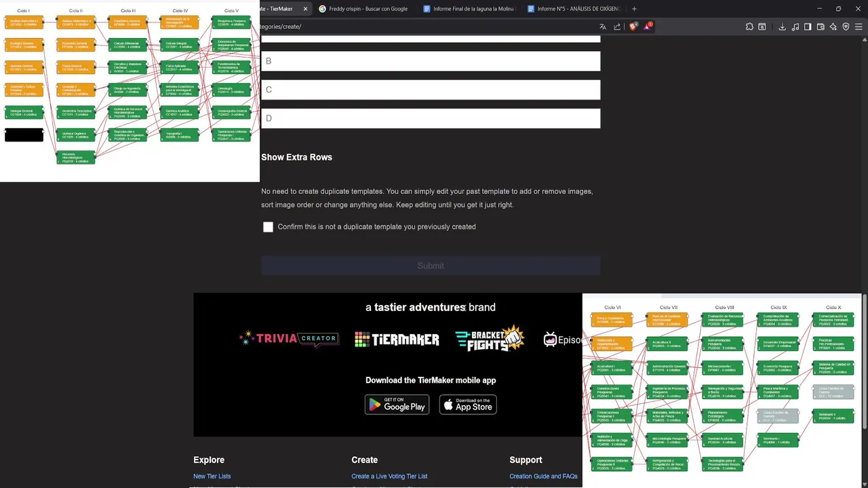Open Create a Live Voting Tier List link

pyautogui.click(x=389, y=476)
